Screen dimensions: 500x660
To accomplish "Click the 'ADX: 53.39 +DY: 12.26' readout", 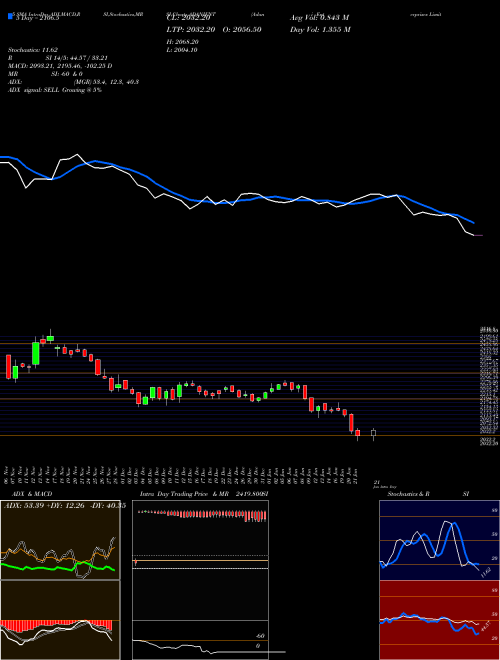I will [x=45, y=506].
